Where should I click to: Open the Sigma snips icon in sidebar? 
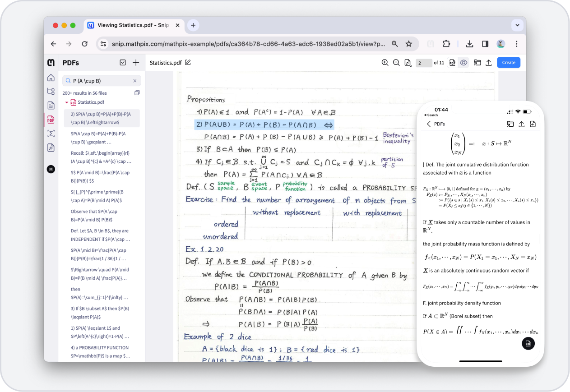point(51,134)
